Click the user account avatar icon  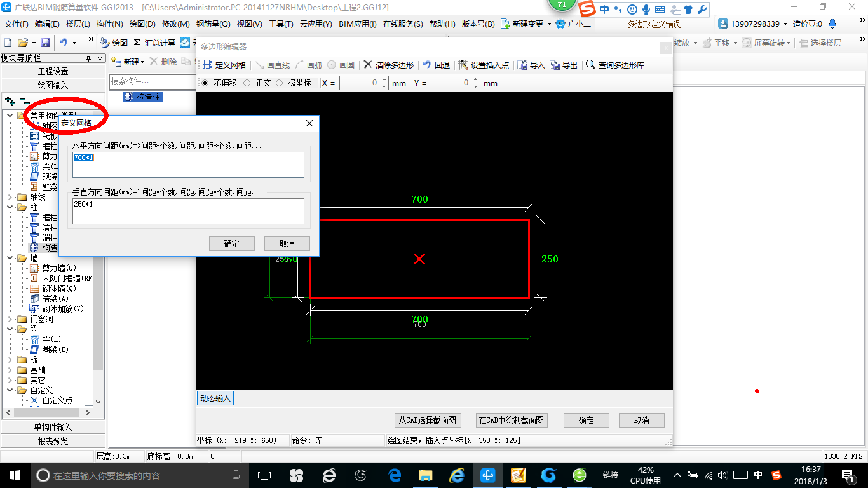[x=724, y=24]
